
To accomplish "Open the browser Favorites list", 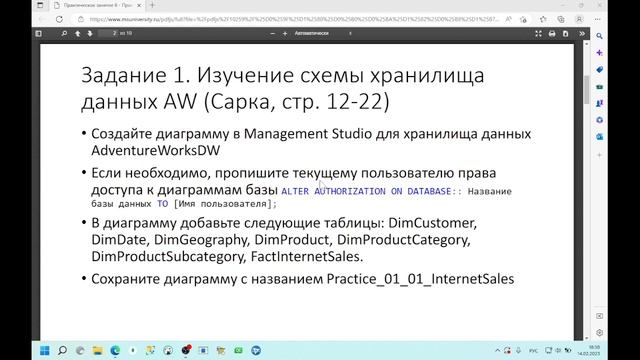I will click(x=543, y=19).
